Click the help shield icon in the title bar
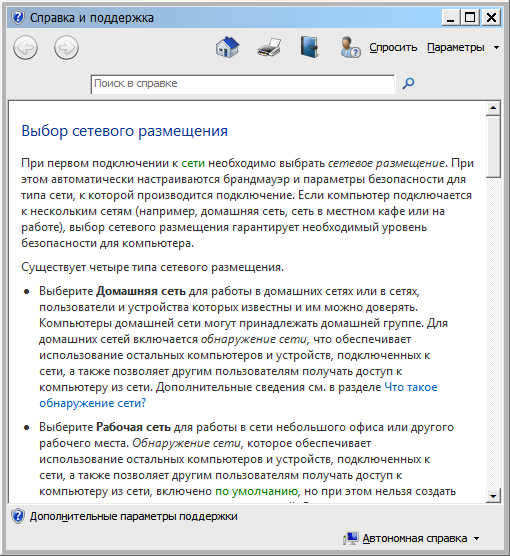Image resolution: width=510 pixels, height=556 pixels. (x=17, y=17)
